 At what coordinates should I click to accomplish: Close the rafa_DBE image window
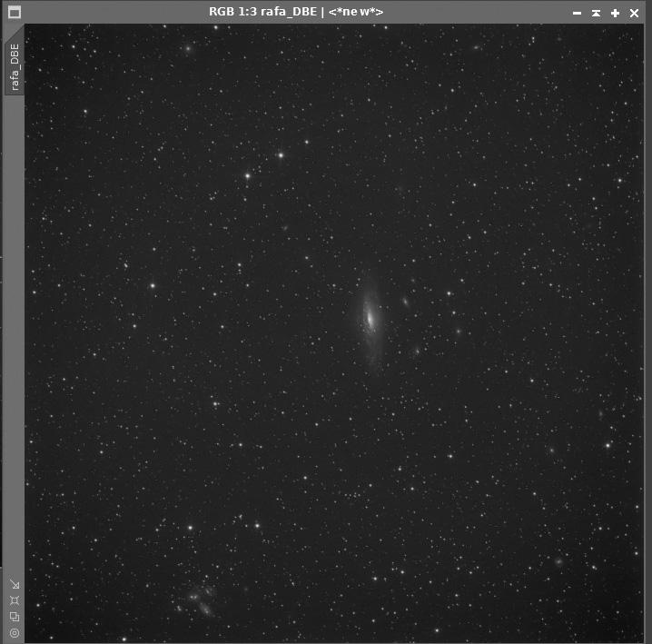click(x=634, y=14)
